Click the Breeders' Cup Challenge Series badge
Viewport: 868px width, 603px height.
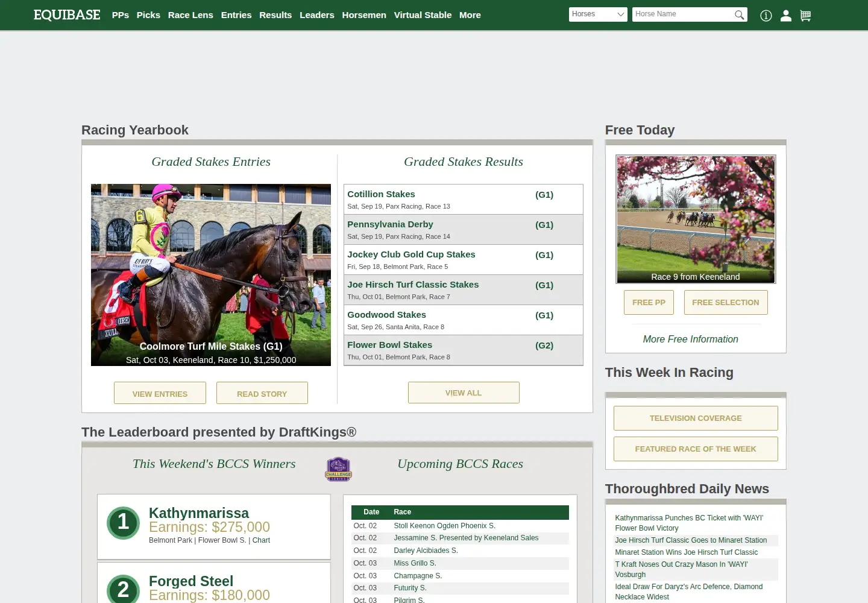click(x=339, y=469)
